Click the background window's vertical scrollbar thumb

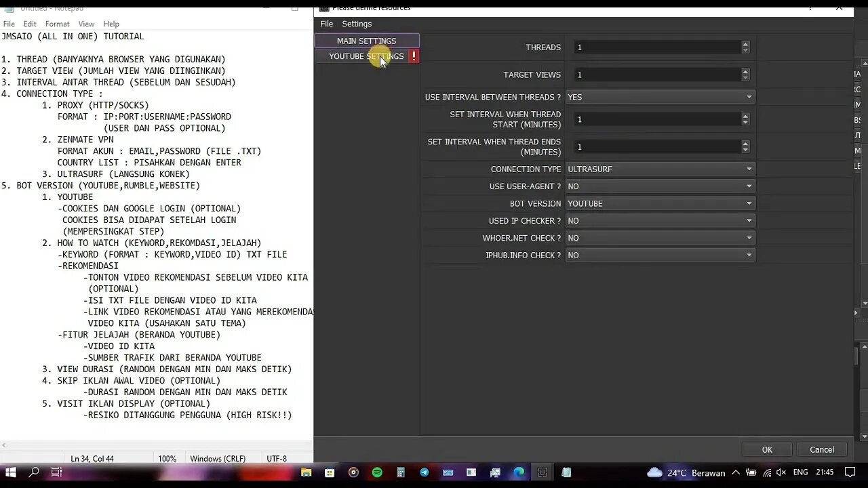click(x=857, y=356)
